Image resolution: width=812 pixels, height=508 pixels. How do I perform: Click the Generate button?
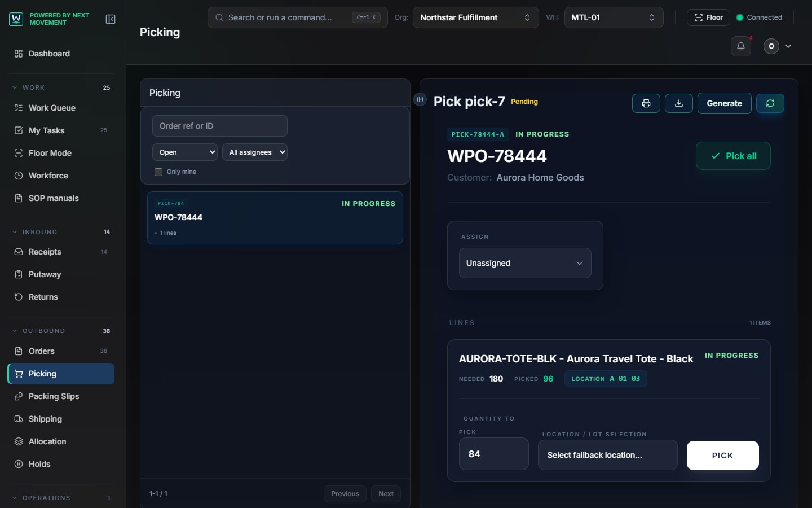click(x=724, y=103)
